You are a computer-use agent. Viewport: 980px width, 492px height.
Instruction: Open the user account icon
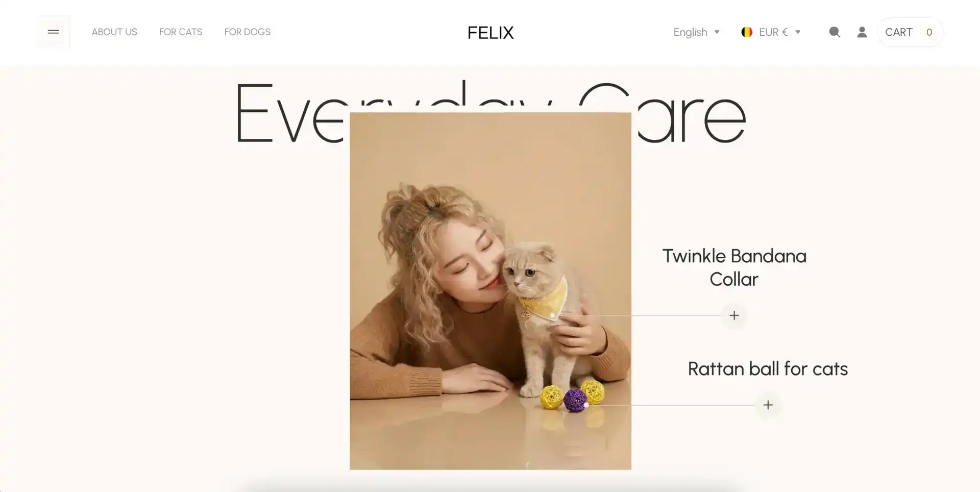[862, 32]
